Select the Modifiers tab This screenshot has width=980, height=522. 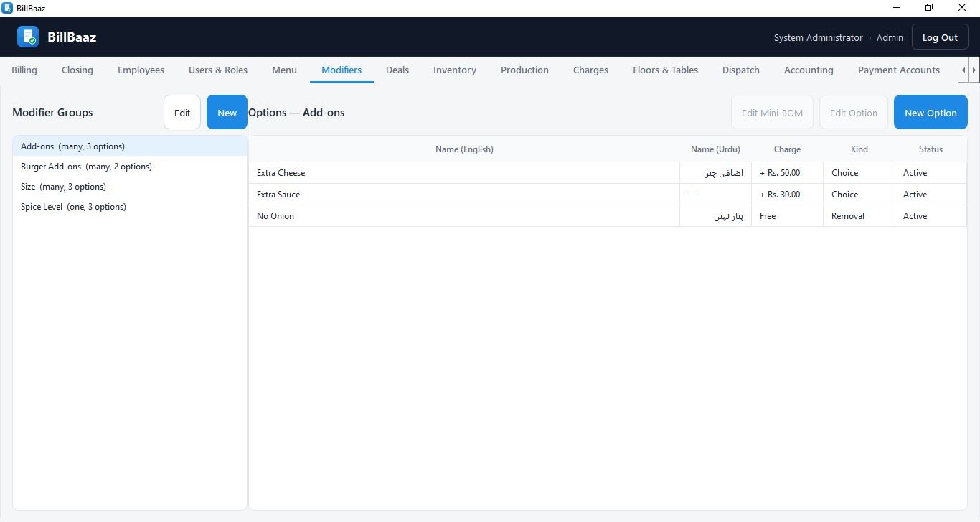341,70
